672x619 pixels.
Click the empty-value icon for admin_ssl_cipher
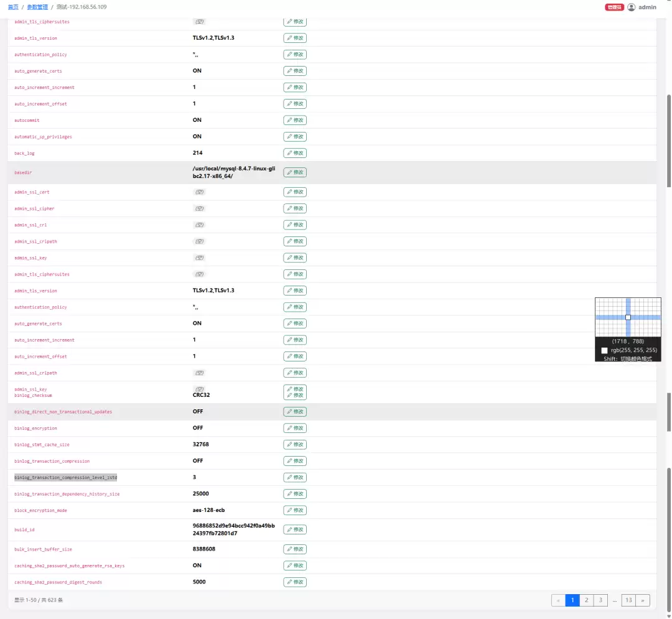point(199,208)
